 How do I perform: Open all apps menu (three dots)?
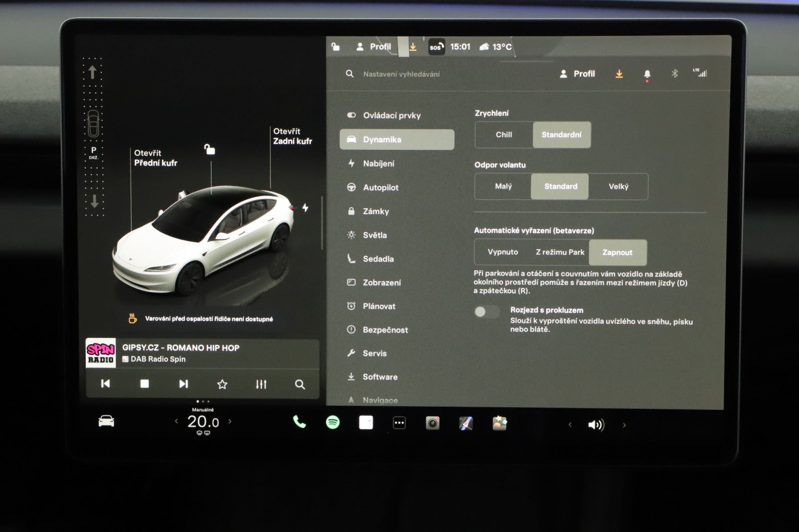click(x=399, y=423)
